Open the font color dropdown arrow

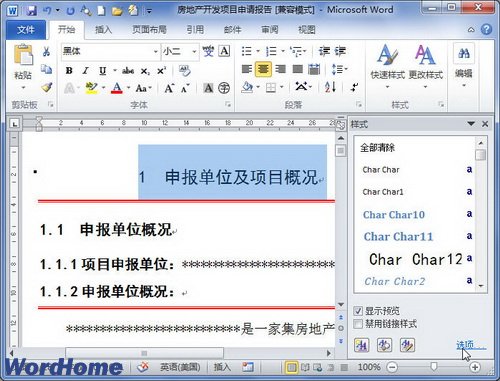click(x=128, y=88)
